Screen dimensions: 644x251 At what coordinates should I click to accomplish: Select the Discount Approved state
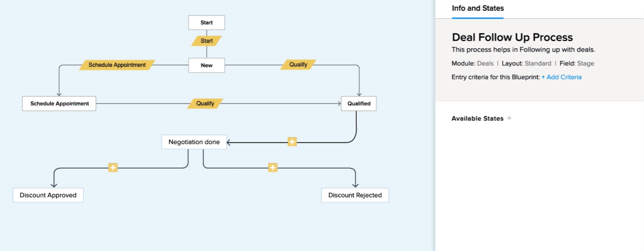tap(48, 195)
